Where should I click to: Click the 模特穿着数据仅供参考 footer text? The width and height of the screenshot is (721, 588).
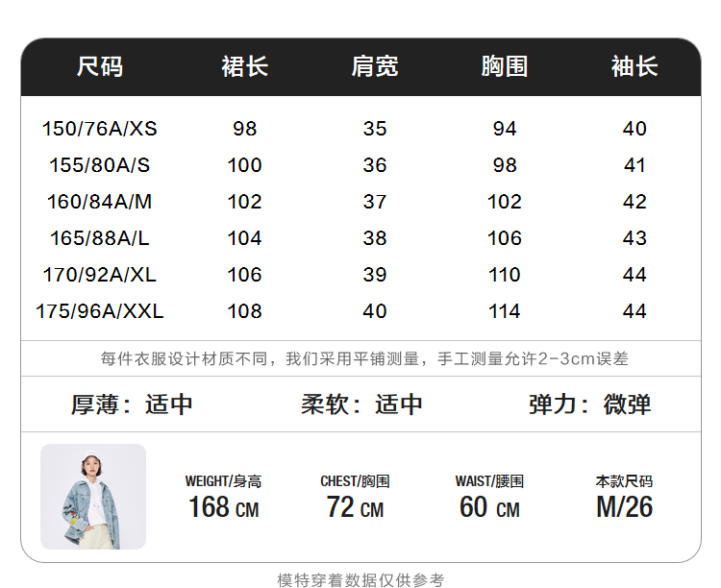360,580
